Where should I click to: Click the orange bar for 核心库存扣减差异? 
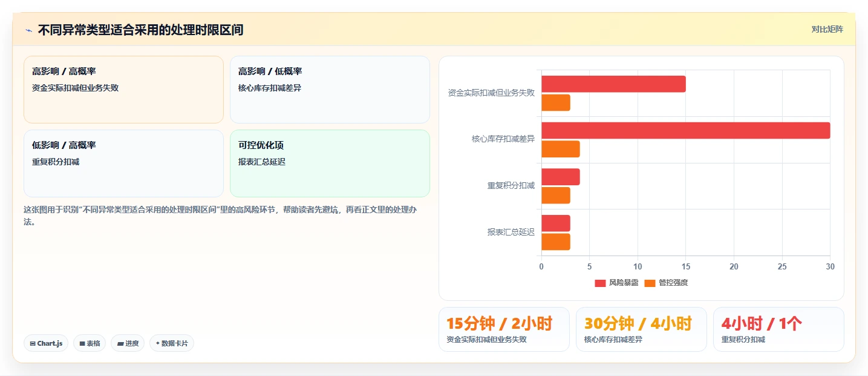(x=561, y=149)
